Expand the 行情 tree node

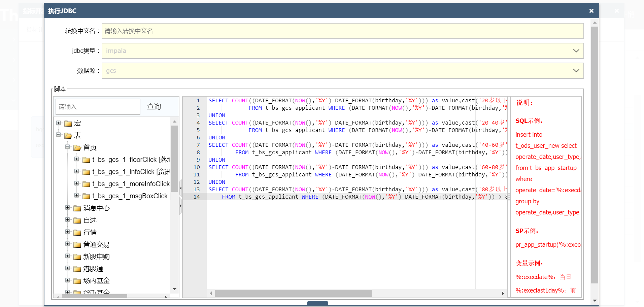tap(68, 232)
